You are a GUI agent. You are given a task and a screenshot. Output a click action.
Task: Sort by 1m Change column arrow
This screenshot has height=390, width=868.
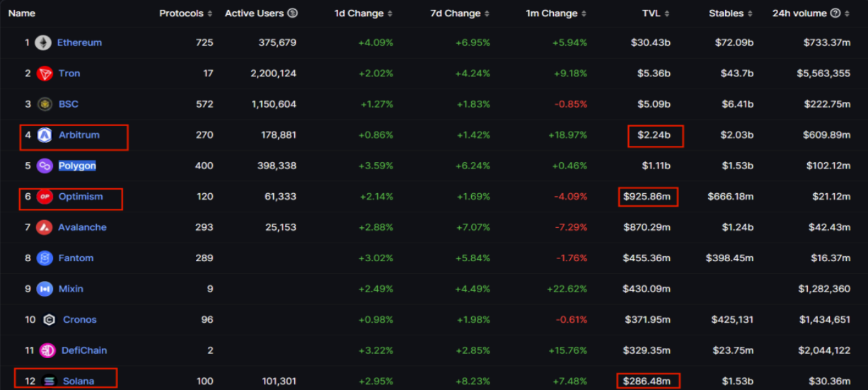pyautogui.click(x=584, y=13)
